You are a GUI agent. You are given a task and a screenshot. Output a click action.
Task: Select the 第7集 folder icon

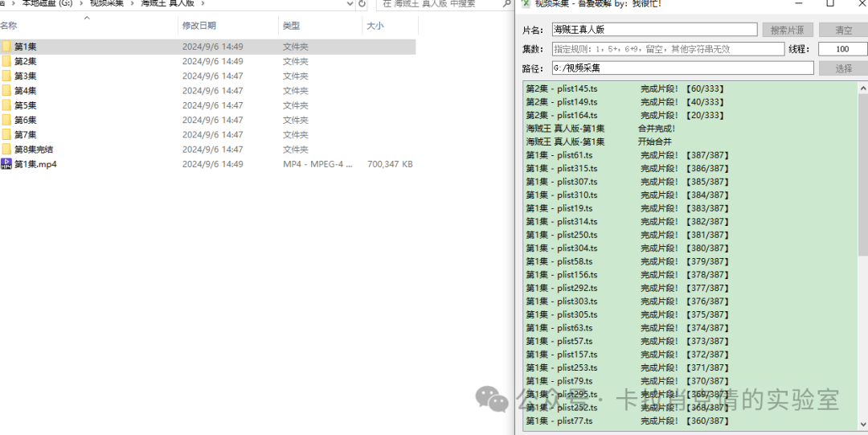coord(6,134)
